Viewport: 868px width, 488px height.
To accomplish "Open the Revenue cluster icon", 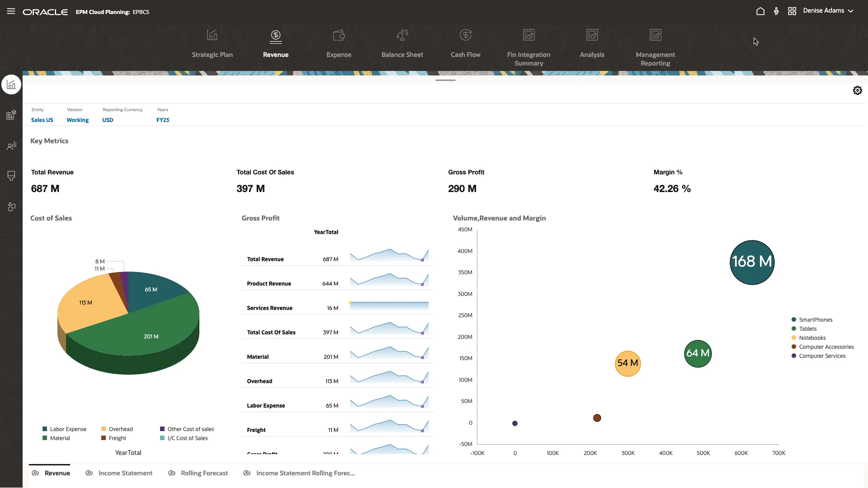I will click(275, 43).
